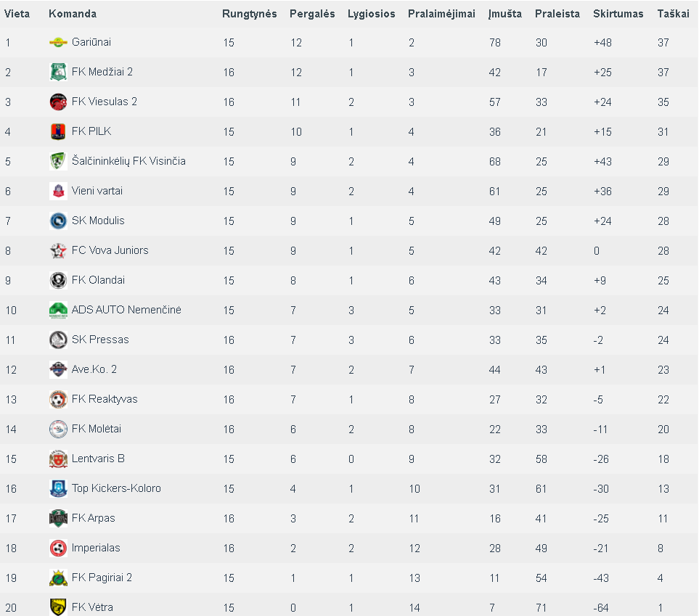Click the ADS AUTO Nemenčinė green logo

pyautogui.click(x=58, y=311)
